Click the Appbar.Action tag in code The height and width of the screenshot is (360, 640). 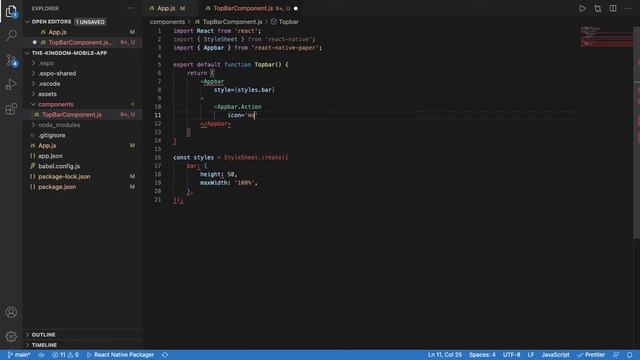click(x=239, y=107)
